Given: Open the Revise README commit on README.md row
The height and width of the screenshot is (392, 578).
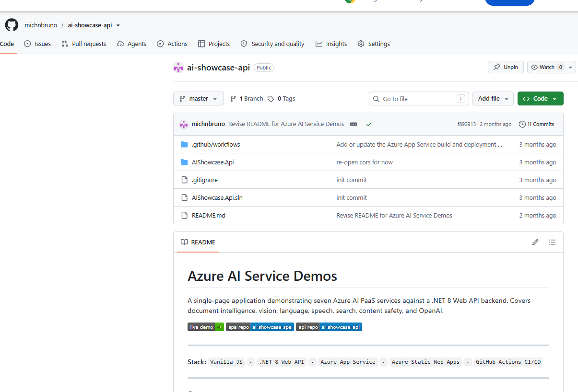Looking at the screenshot, I should pyautogui.click(x=394, y=215).
